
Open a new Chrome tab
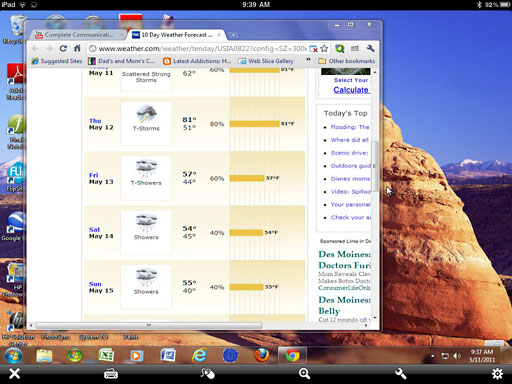pyautogui.click(x=234, y=35)
